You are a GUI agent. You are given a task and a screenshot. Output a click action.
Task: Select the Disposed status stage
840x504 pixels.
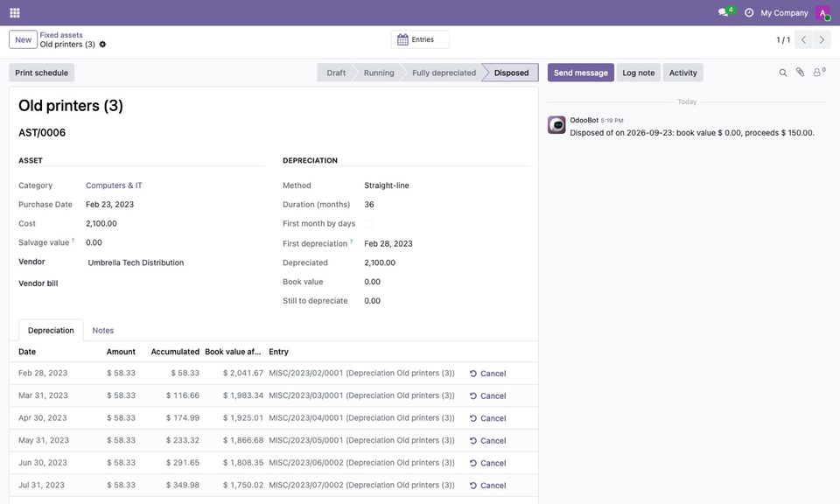511,73
